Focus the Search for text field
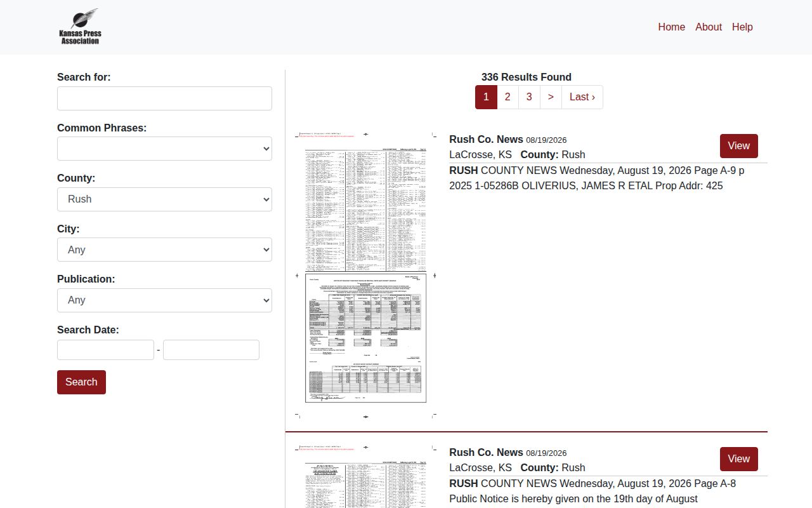The width and height of the screenshot is (812, 508). click(164, 98)
